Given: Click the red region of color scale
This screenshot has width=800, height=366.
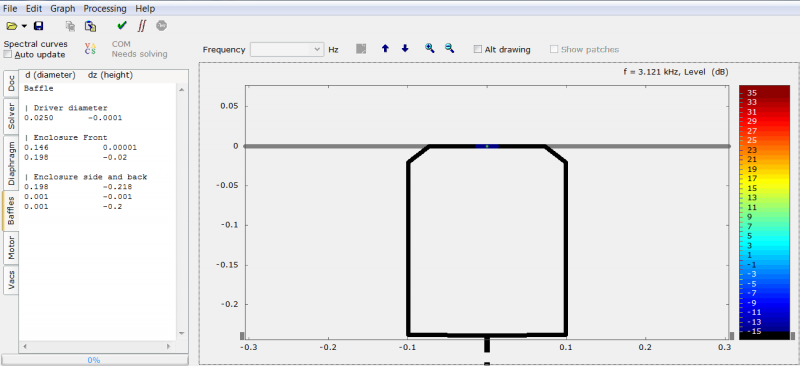Looking at the screenshot, I should [x=764, y=116].
